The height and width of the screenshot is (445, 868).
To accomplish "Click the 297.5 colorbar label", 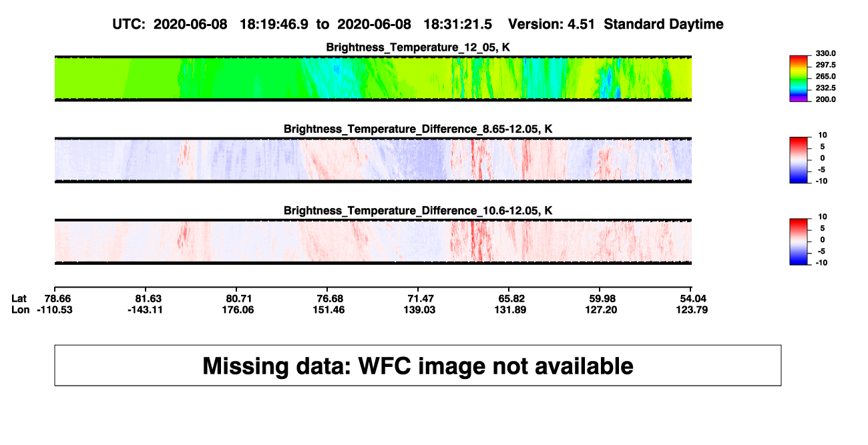I will tap(825, 65).
